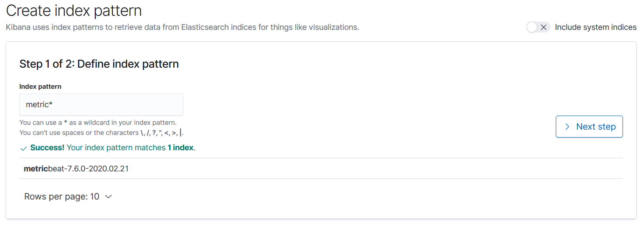Click the Next step button
Viewport: 644px width, 225px height.
pyautogui.click(x=589, y=127)
